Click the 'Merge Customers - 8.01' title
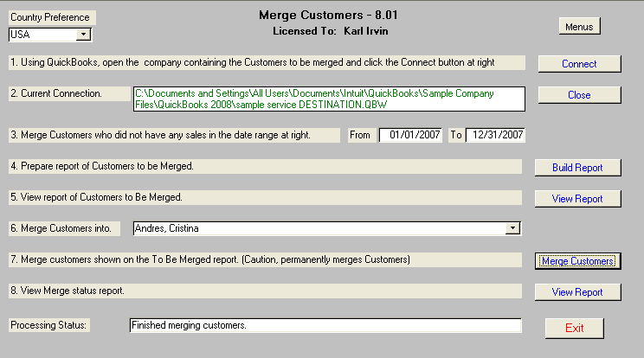Viewport: 644px width, 358px height. pyautogui.click(x=328, y=16)
